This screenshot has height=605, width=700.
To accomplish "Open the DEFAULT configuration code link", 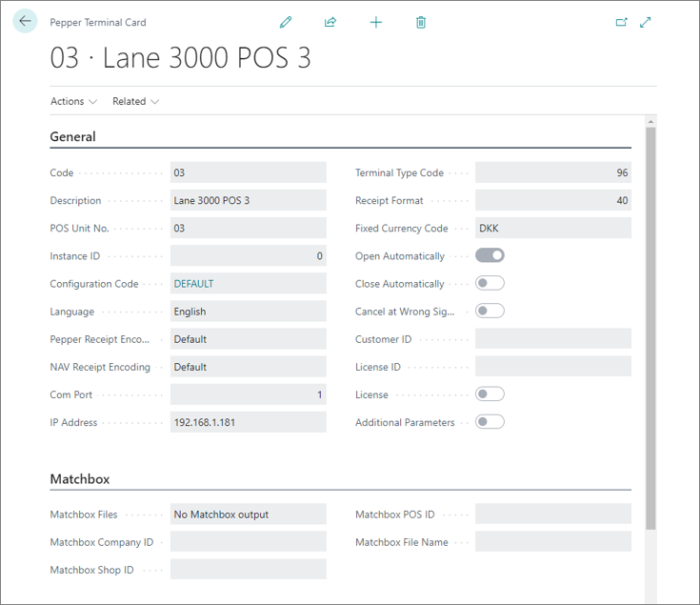I will tap(193, 284).
